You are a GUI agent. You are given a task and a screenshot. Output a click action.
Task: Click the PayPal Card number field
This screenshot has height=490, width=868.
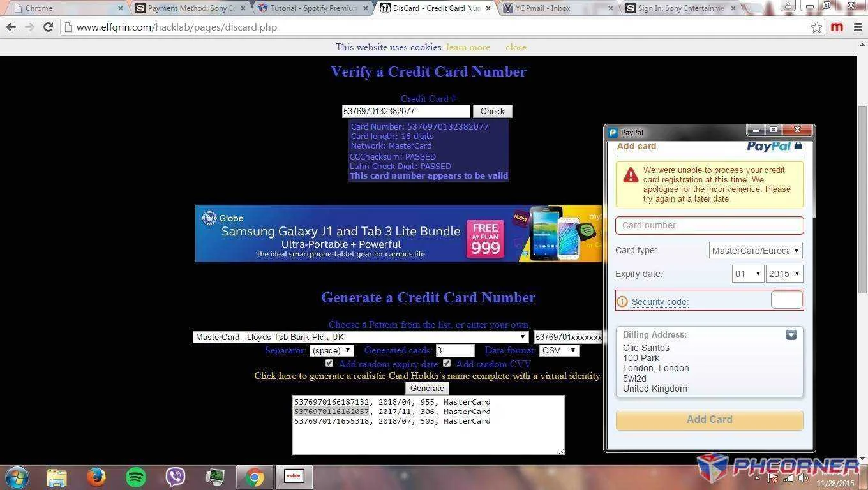(709, 225)
